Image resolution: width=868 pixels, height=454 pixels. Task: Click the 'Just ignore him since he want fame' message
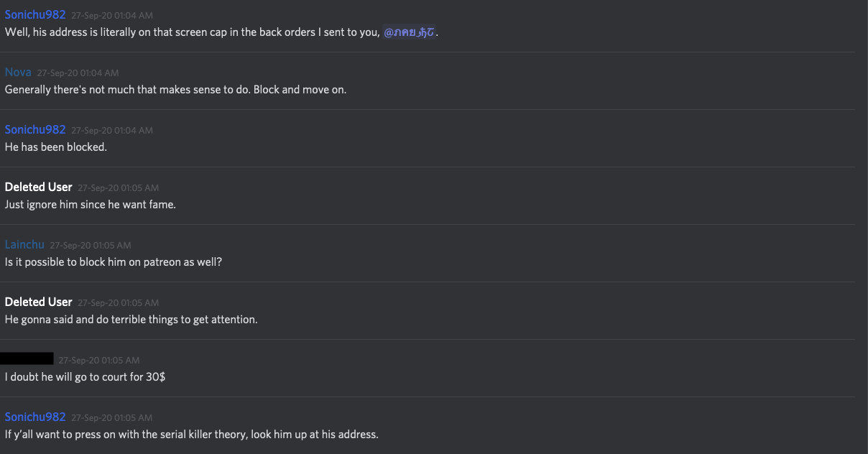(91, 205)
